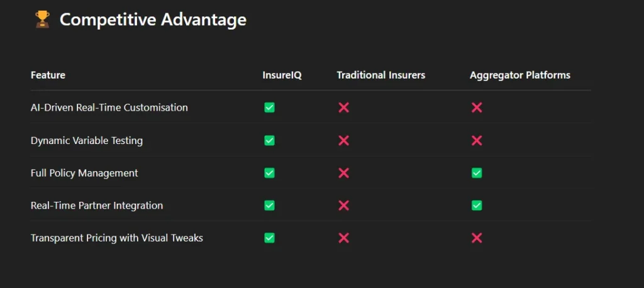The image size is (644, 288).
Task: Click Traditional Insurers cross for Transparent Pricing row
Action: pos(344,238)
